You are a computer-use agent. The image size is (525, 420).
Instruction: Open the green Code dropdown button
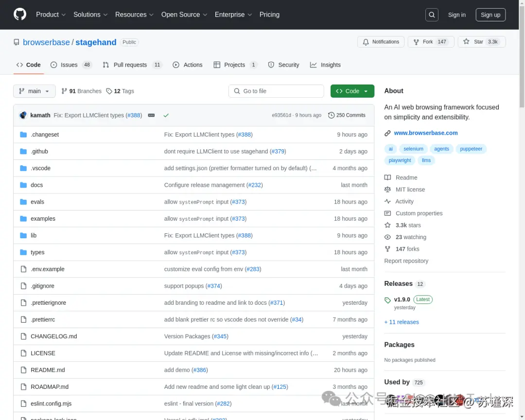pyautogui.click(x=352, y=91)
